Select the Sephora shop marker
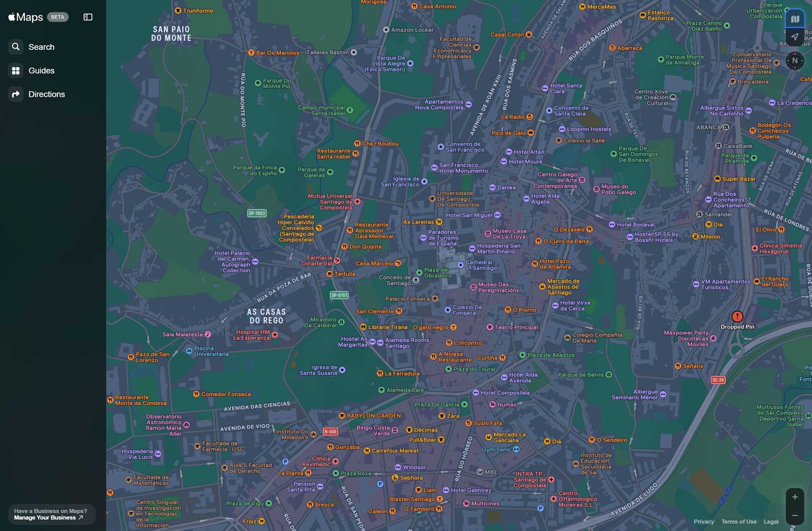 tap(395, 478)
